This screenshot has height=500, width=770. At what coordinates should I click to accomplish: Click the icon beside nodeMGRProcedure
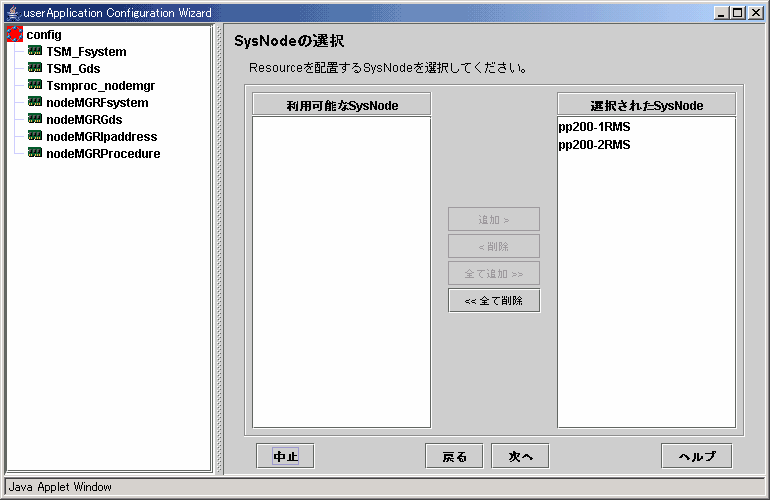coord(35,154)
